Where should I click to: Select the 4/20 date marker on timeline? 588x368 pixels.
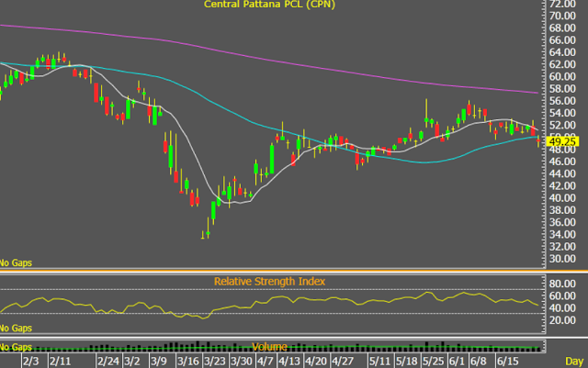[316, 362]
